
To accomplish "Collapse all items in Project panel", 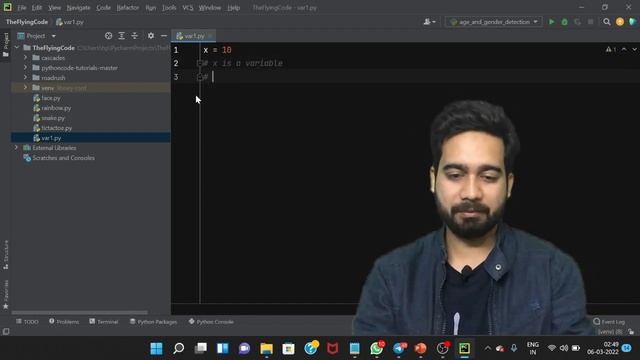I will (x=135, y=36).
